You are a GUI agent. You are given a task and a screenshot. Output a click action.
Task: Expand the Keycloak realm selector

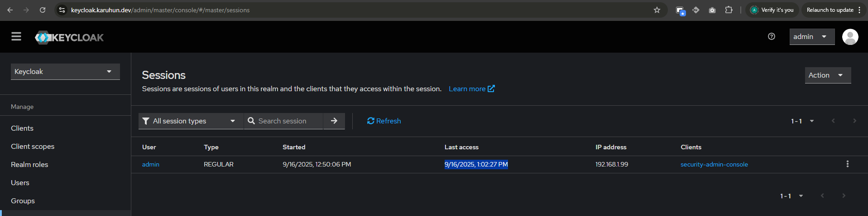[65, 72]
